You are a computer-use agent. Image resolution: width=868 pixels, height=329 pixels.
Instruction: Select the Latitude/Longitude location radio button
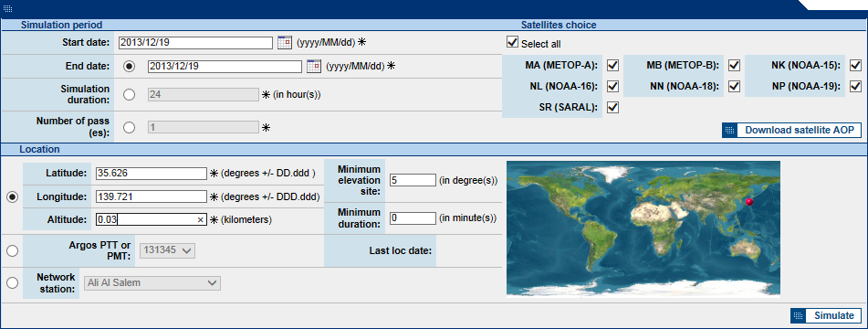click(x=12, y=196)
